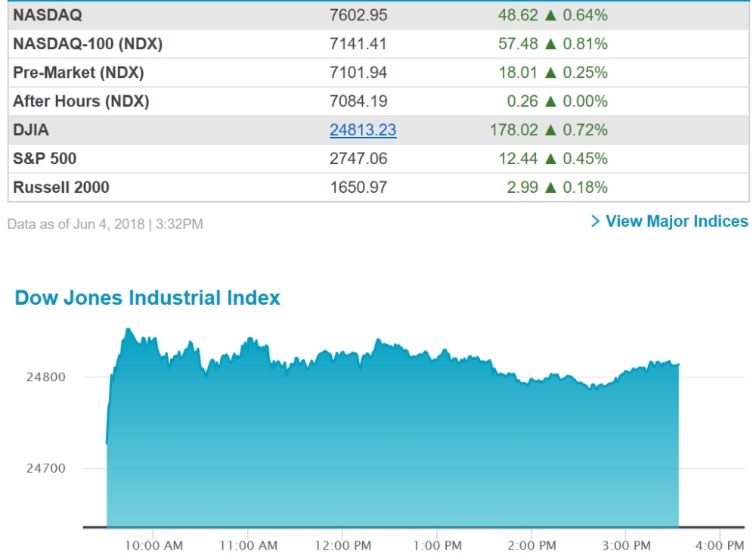The width and height of the screenshot is (756, 555).
Task: Click the green up arrow in DJIA row
Action: pos(550,130)
